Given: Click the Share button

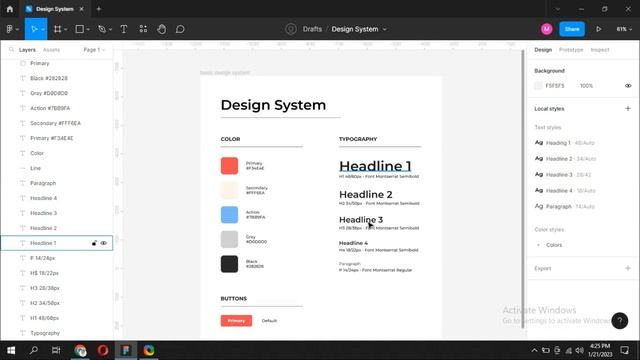Looking at the screenshot, I should click(572, 29).
